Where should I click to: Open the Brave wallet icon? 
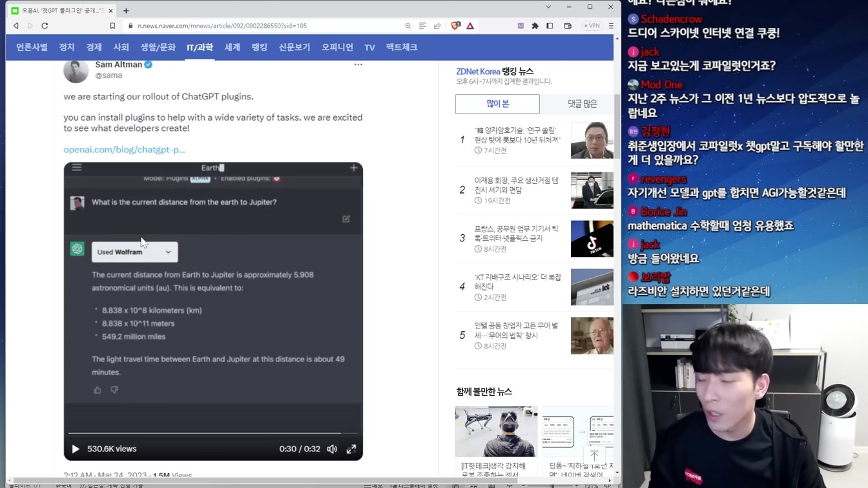click(x=568, y=26)
